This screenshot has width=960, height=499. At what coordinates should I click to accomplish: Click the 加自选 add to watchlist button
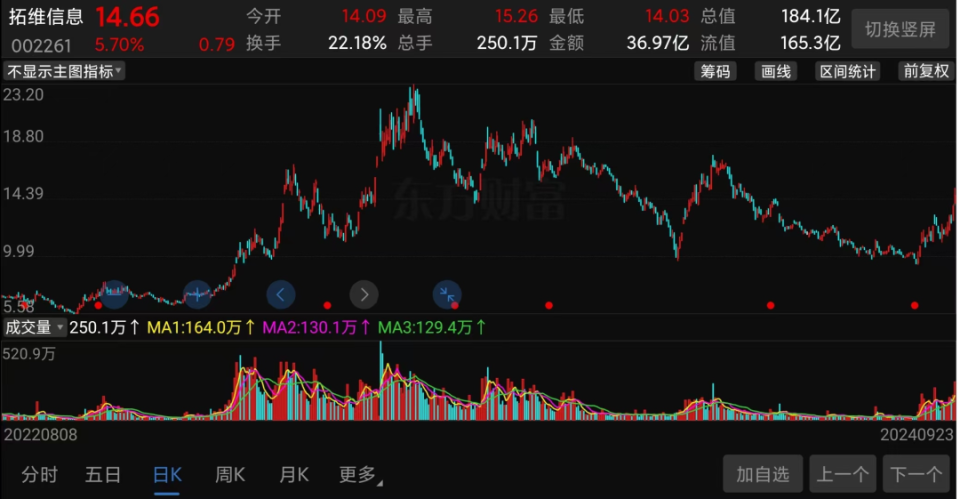762,474
